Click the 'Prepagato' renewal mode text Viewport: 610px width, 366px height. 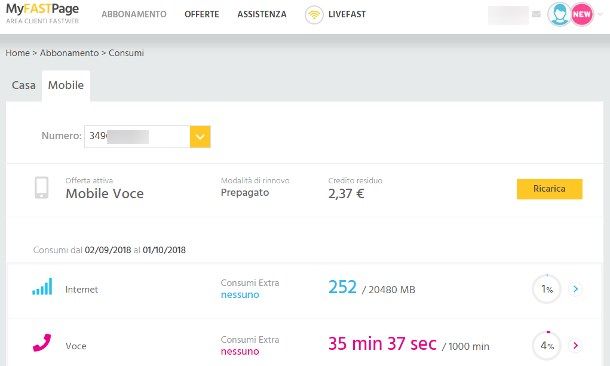pos(245,193)
